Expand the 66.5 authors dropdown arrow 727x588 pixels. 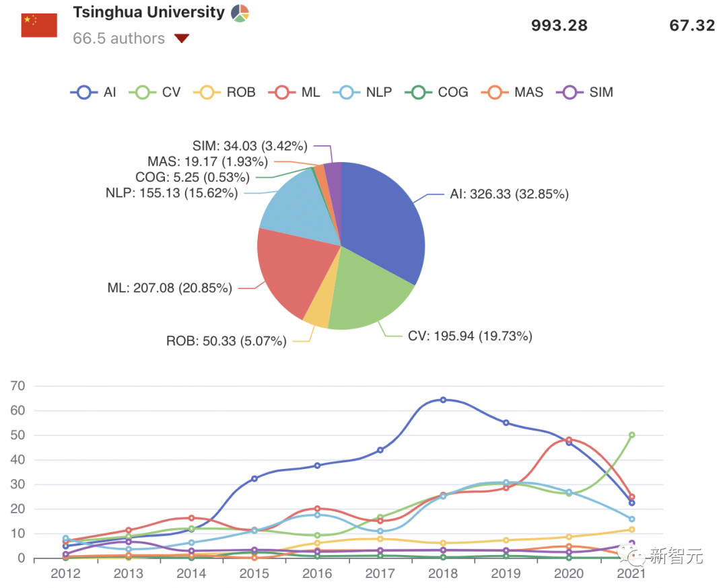[x=181, y=39]
